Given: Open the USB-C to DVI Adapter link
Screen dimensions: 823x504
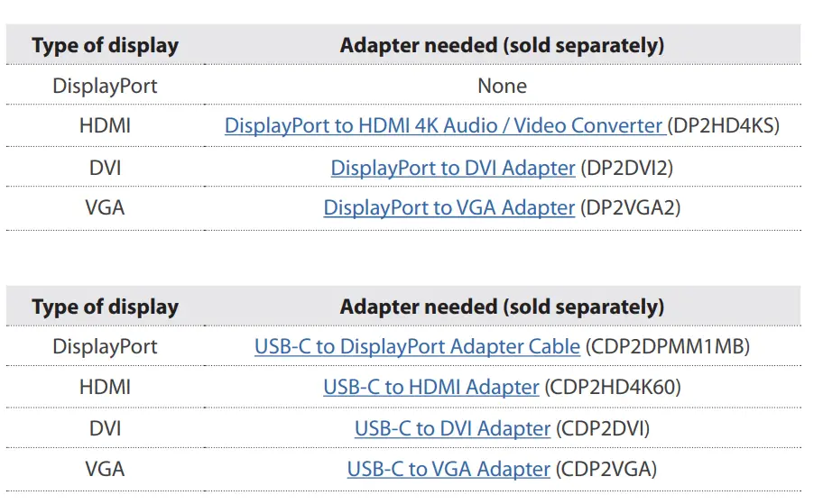Looking at the screenshot, I should click(x=452, y=429).
